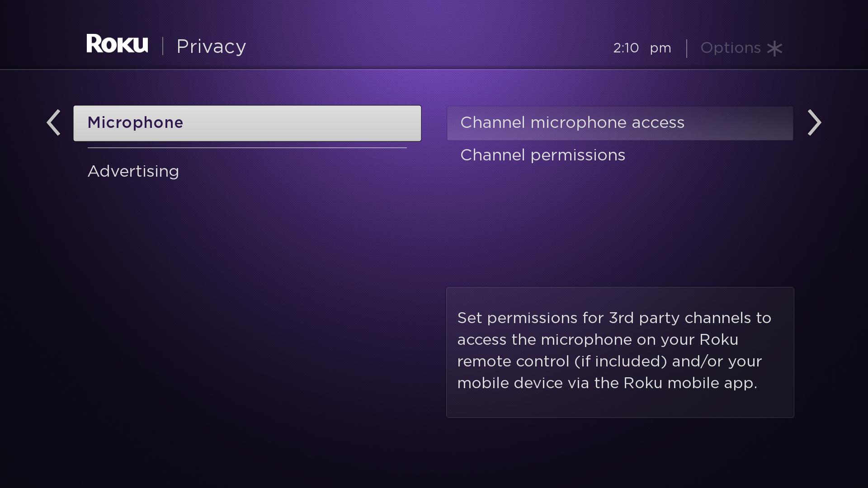
Task: Expand the options list using the asterisk
Action: (x=774, y=48)
